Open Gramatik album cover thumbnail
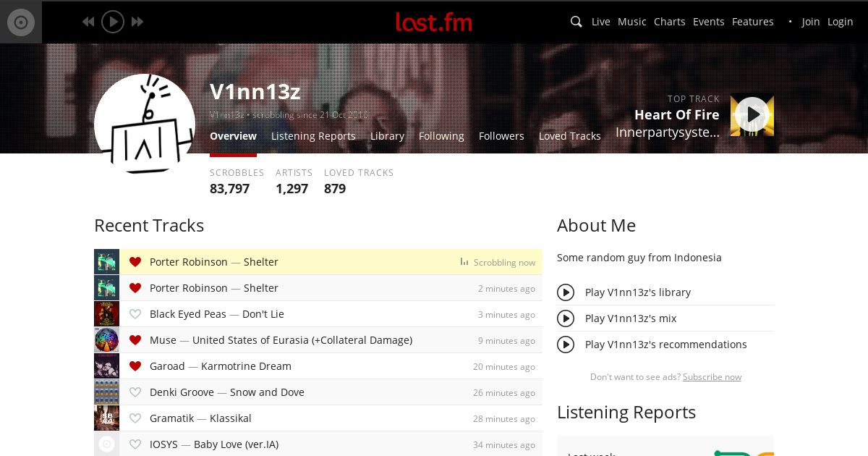 (x=106, y=418)
